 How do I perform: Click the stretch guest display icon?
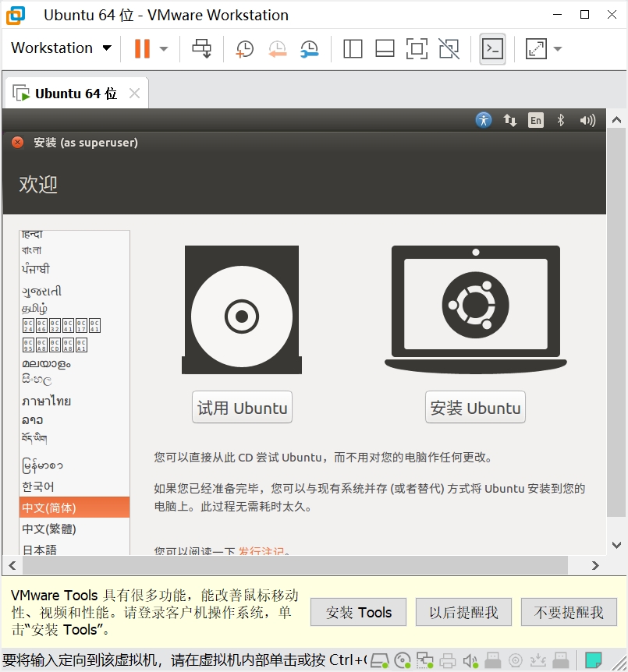536,49
